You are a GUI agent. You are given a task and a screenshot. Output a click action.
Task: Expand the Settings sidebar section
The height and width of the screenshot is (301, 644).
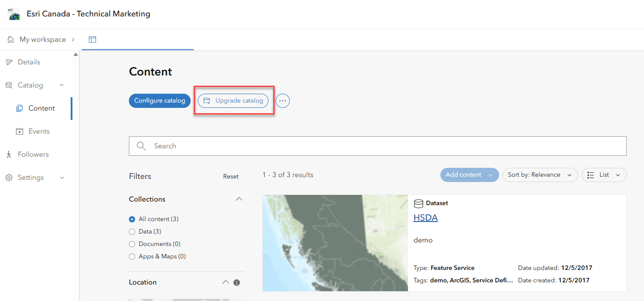click(x=62, y=178)
